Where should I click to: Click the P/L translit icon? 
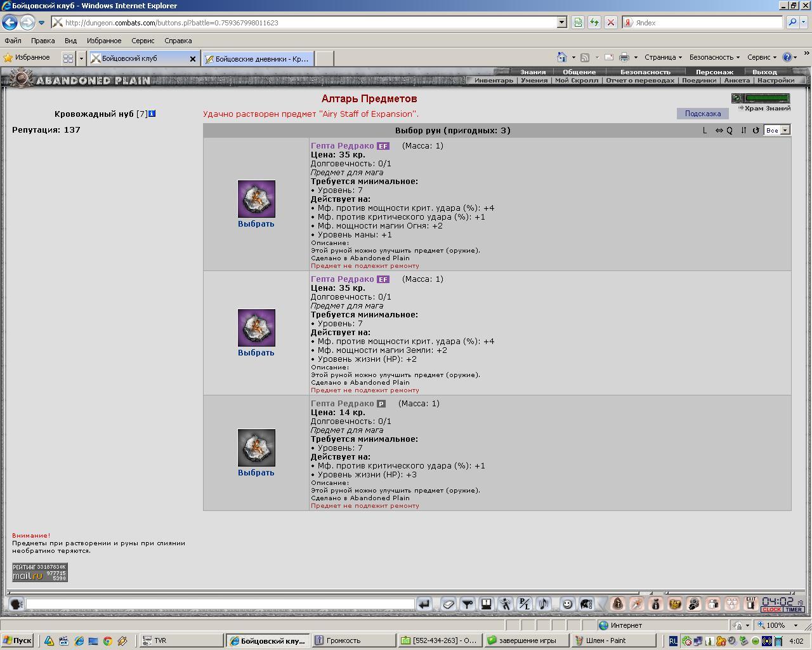525,604
